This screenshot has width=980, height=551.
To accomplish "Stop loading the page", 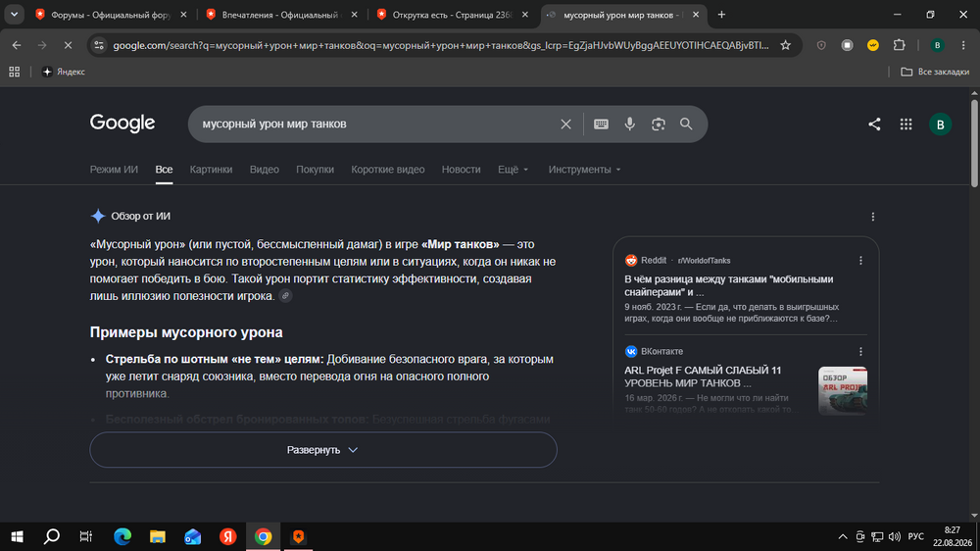I will 69,45.
